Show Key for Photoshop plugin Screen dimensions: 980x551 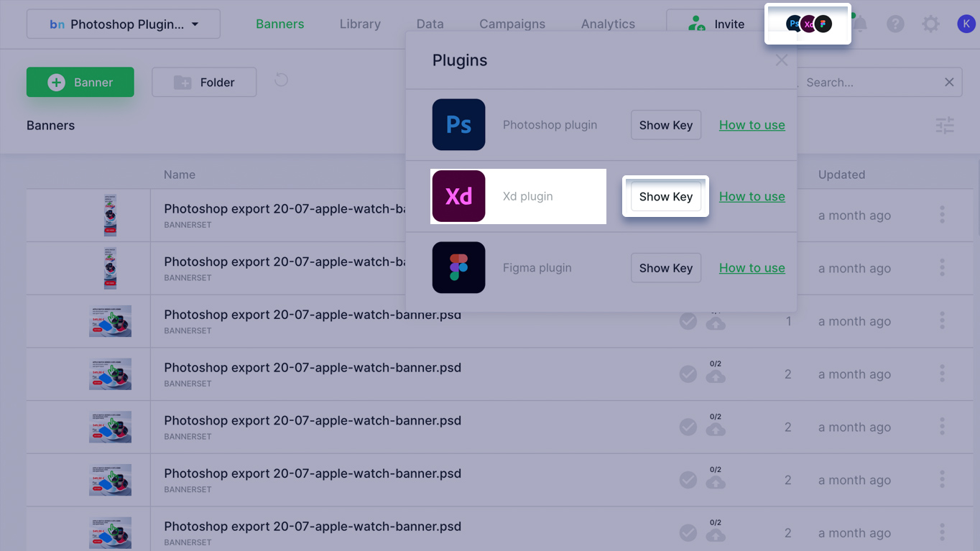pyautogui.click(x=666, y=125)
